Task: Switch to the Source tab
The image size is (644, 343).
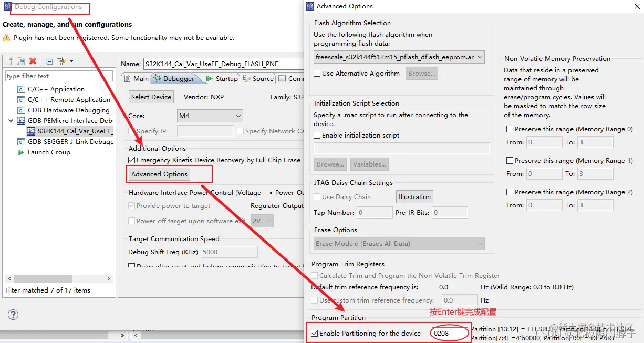Action: (x=258, y=79)
